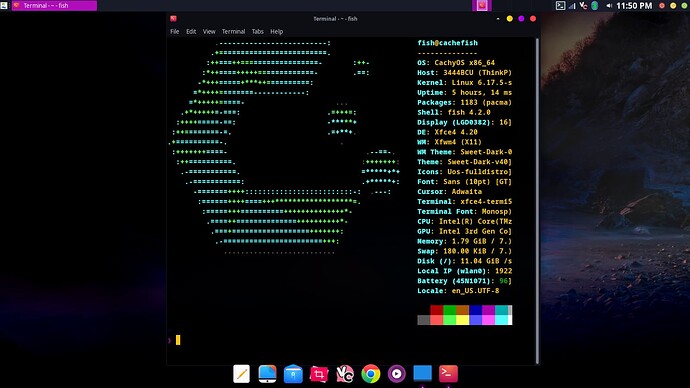Screen dimensions: 690x388
Task: Open the text editor from the dock
Action: (241, 374)
